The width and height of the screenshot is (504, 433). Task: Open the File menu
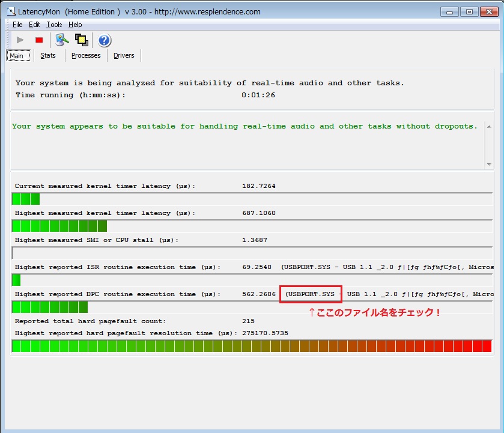[17, 25]
